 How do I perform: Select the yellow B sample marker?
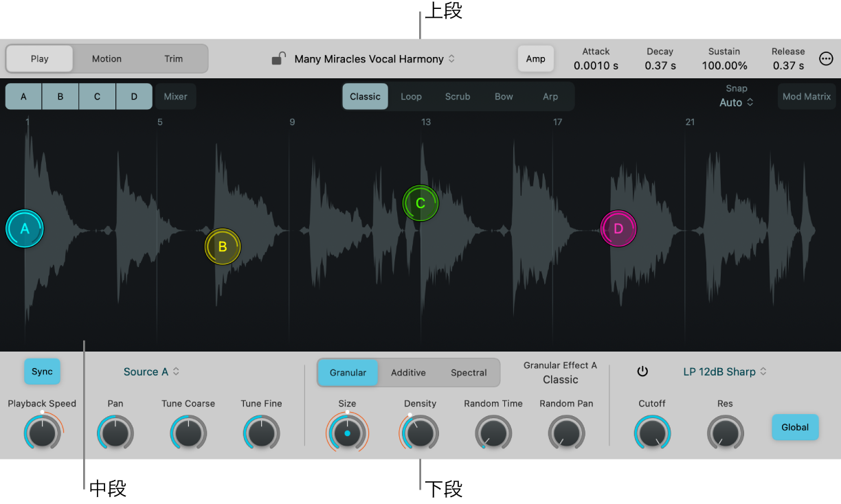223,247
